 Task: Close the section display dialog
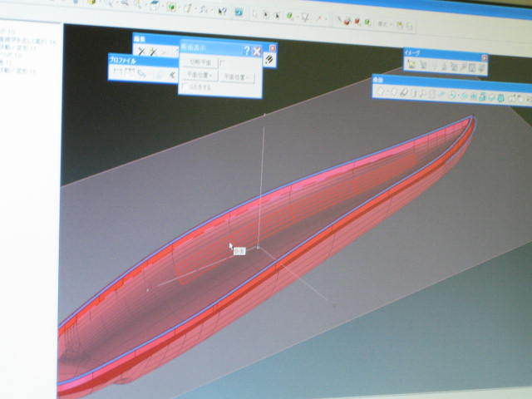[x=257, y=52]
